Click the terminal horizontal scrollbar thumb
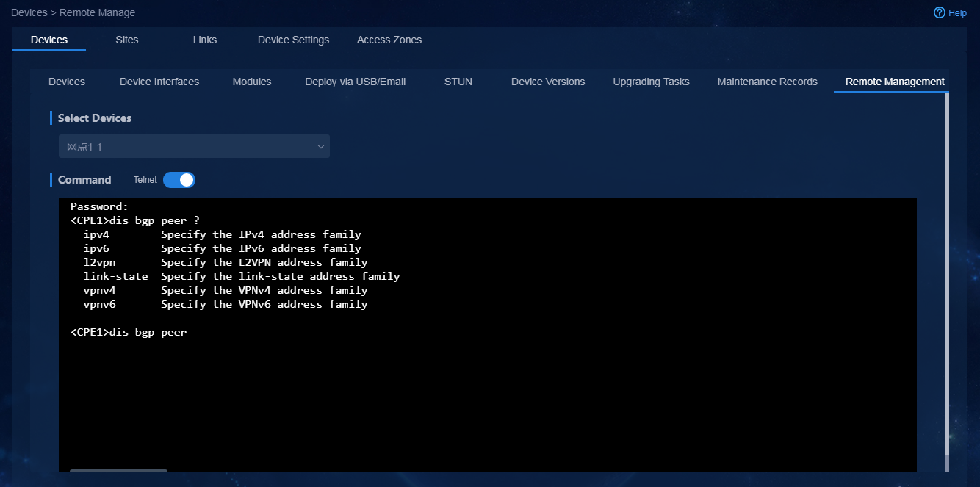This screenshot has width=980, height=487. [x=118, y=471]
